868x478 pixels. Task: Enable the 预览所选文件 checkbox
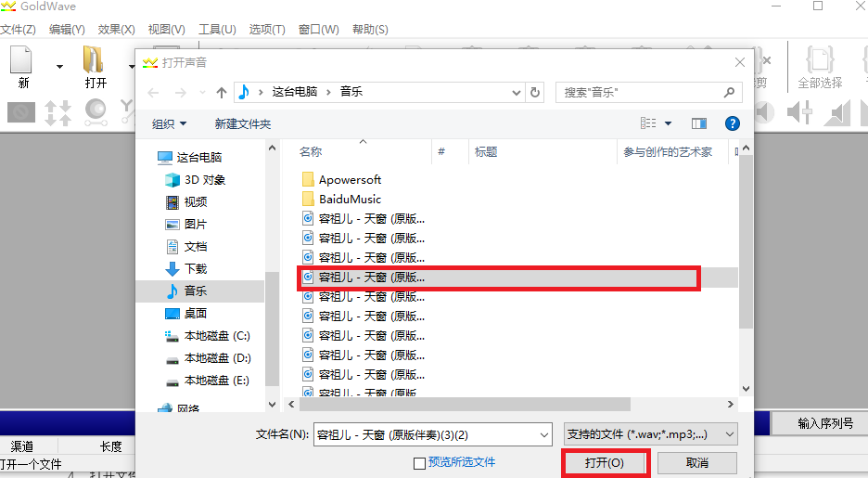(x=419, y=463)
